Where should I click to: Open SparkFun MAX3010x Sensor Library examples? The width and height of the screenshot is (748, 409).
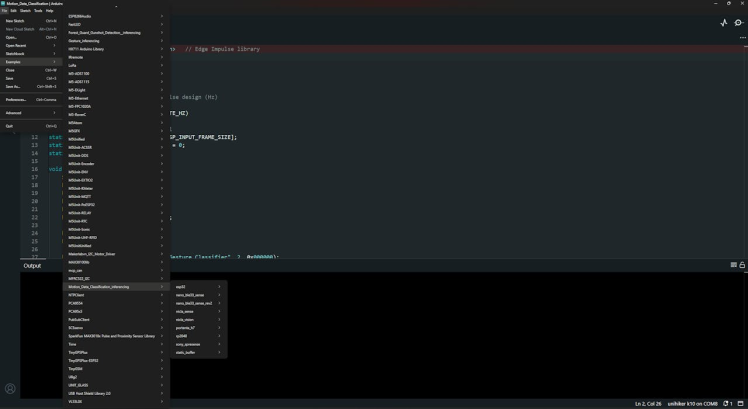tap(116, 336)
